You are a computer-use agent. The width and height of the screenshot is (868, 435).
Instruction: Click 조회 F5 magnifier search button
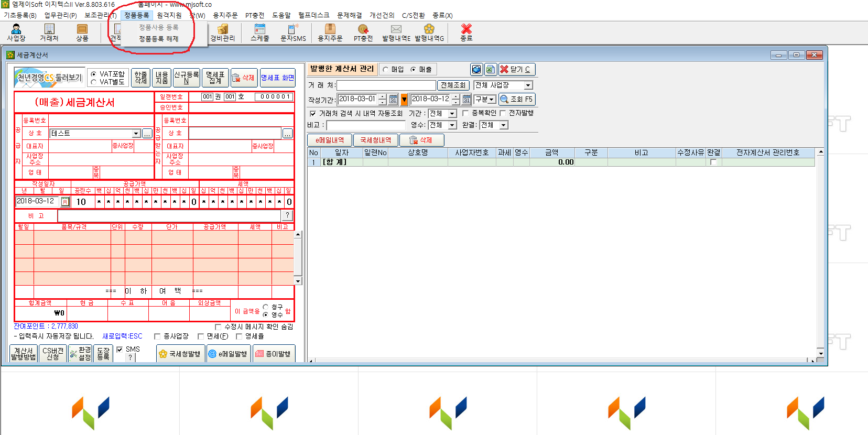[517, 99]
